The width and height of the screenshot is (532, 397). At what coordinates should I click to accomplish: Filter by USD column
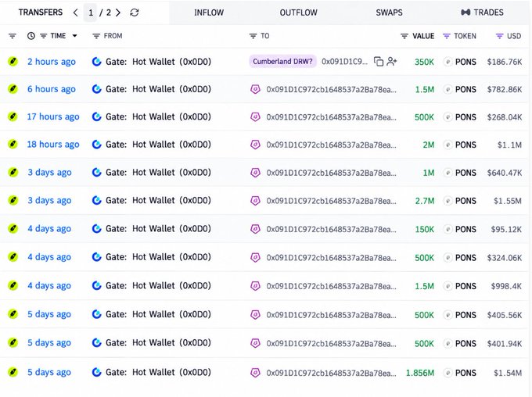coord(499,36)
